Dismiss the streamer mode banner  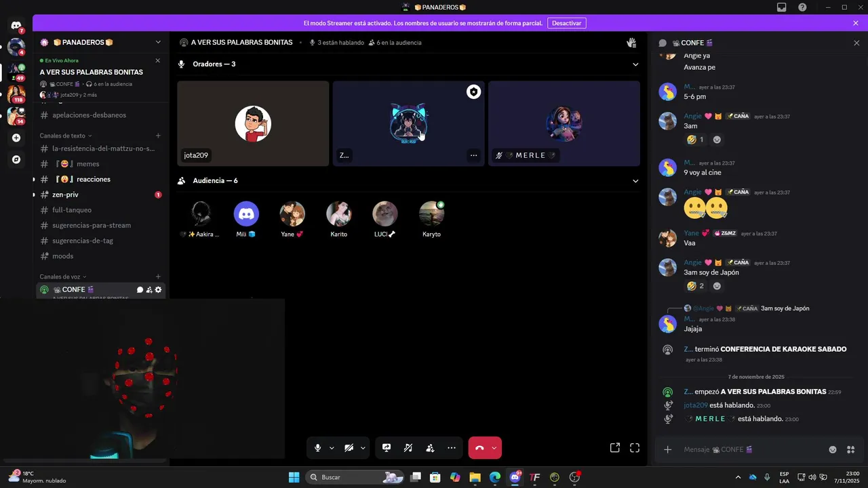coord(856,23)
